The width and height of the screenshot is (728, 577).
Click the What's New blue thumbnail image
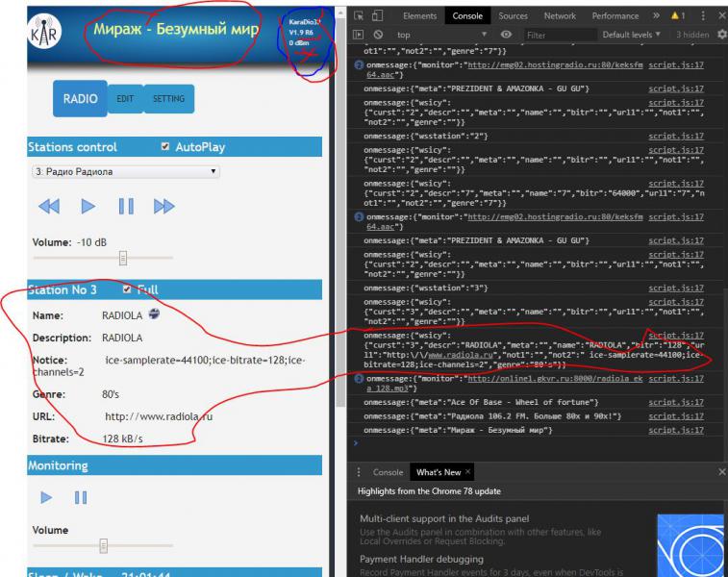coord(690,545)
